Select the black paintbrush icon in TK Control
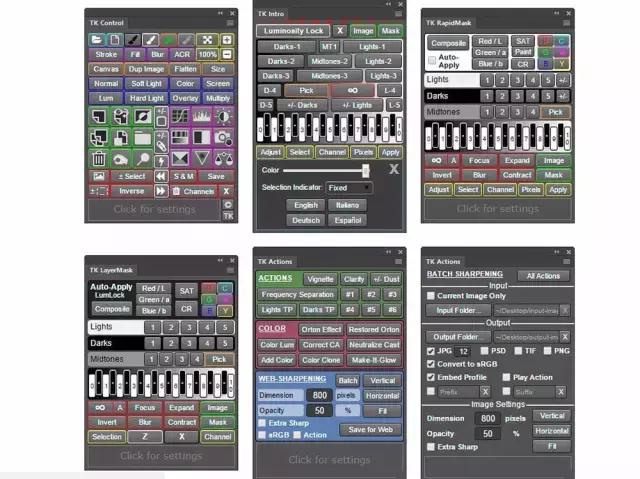640x479 pixels. 133,40
